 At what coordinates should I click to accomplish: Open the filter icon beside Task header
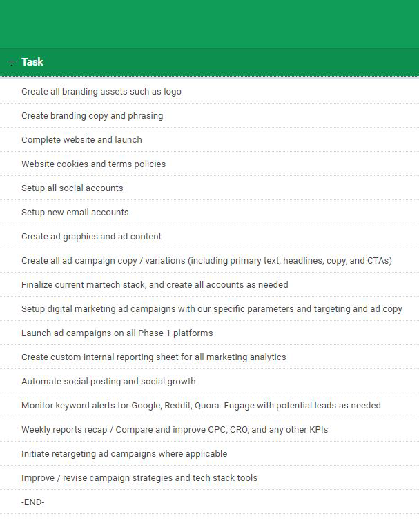(12, 63)
